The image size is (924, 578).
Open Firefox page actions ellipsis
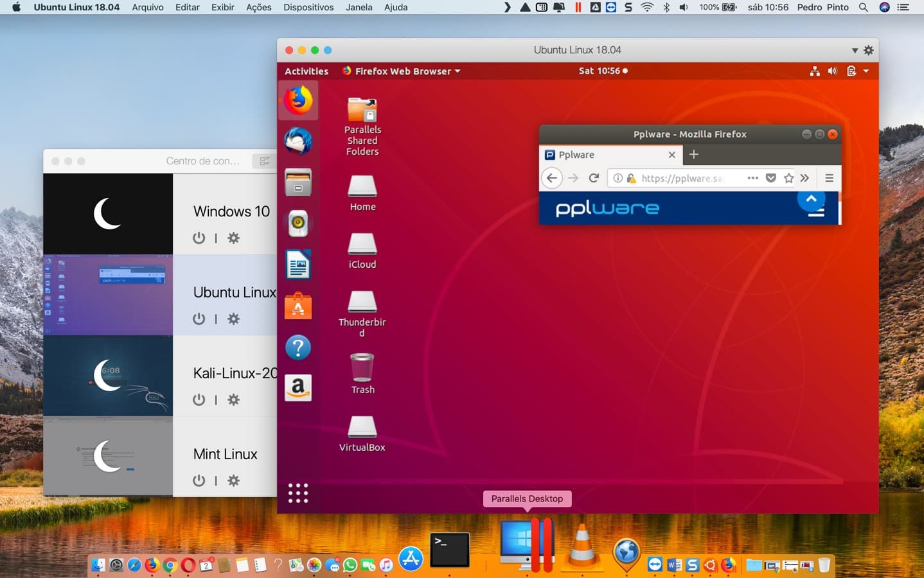753,178
